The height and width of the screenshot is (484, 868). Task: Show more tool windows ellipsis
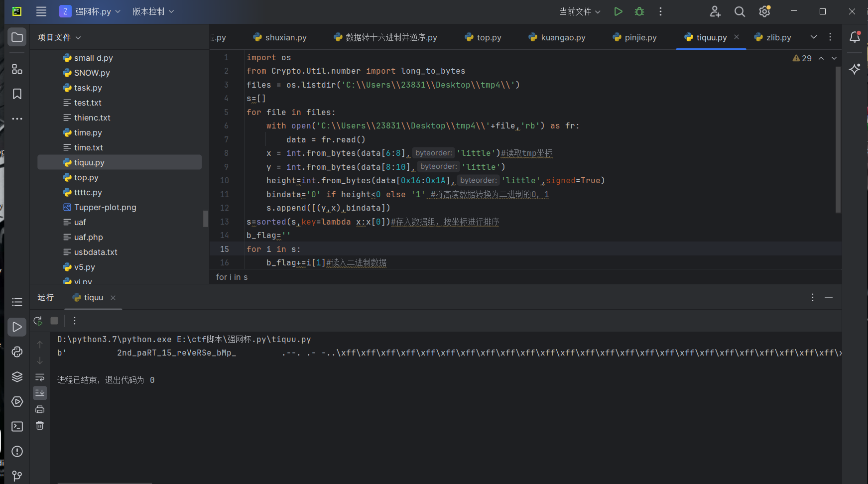point(17,119)
